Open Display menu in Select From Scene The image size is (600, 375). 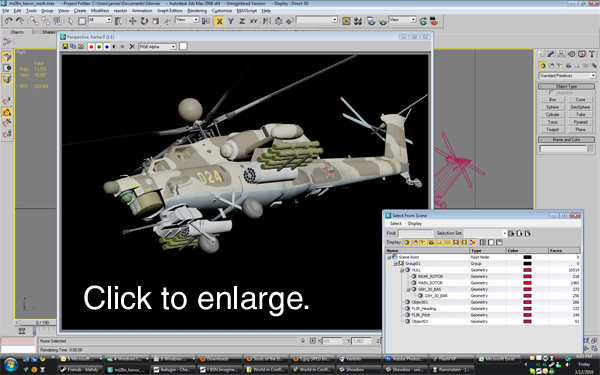tap(415, 223)
